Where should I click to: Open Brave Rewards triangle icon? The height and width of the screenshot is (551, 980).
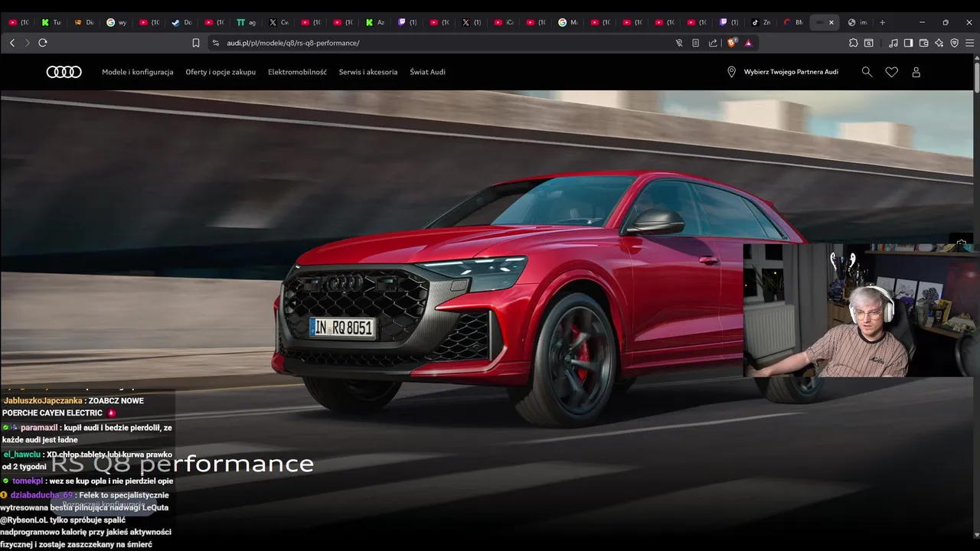click(748, 43)
